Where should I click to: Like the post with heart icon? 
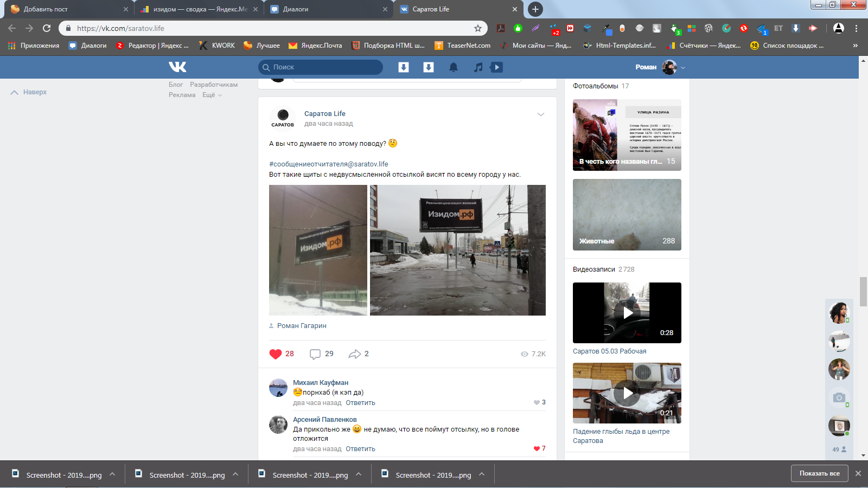276,354
